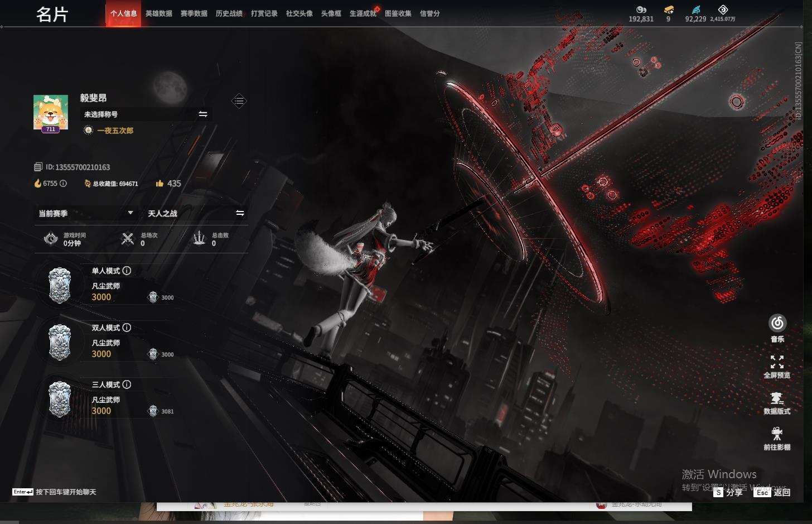Go to the 打赏记录 tab
The width and height of the screenshot is (812, 524).
[x=264, y=13]
